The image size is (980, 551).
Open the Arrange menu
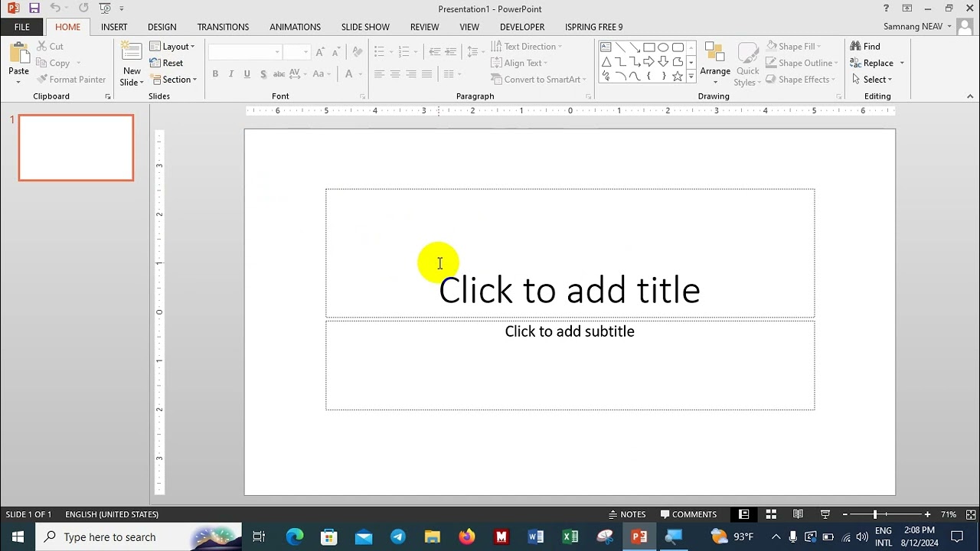[715, 64]
